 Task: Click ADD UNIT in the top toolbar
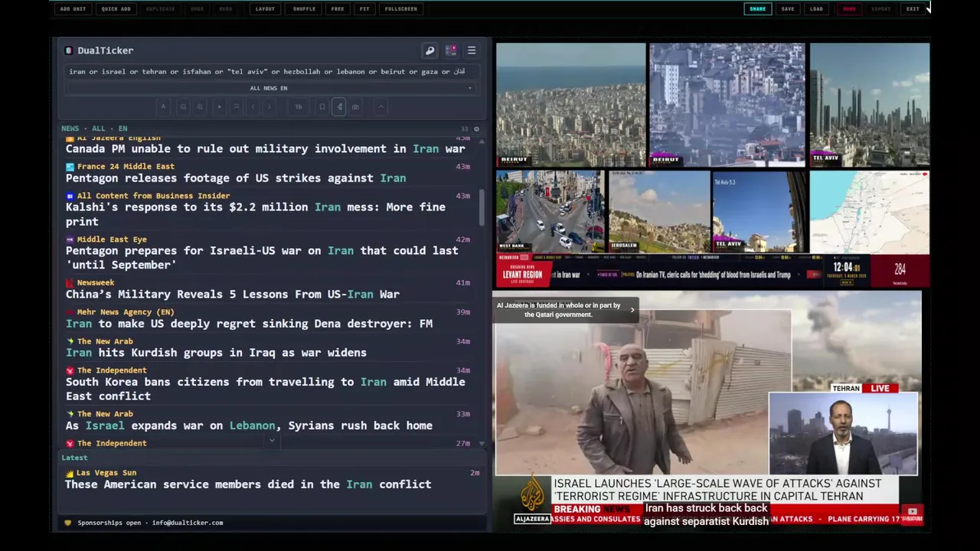(x=73, y=9)
